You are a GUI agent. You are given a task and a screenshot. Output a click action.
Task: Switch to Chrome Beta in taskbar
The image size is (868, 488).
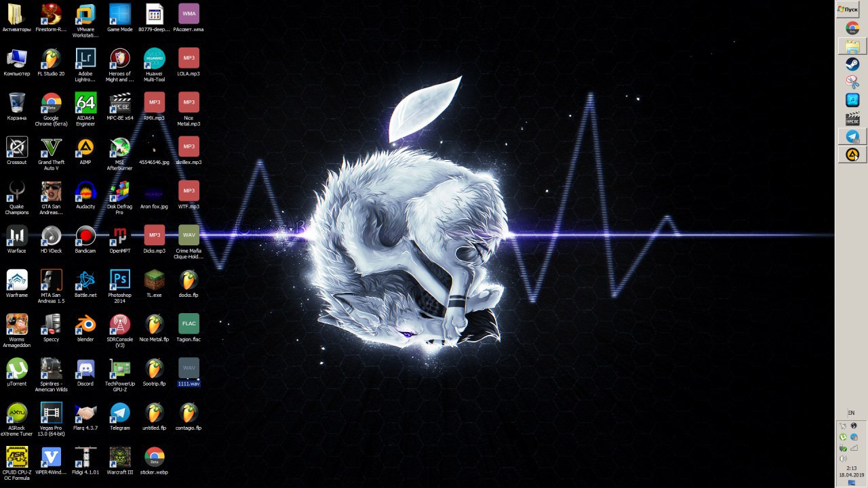(x=852, y=28)
